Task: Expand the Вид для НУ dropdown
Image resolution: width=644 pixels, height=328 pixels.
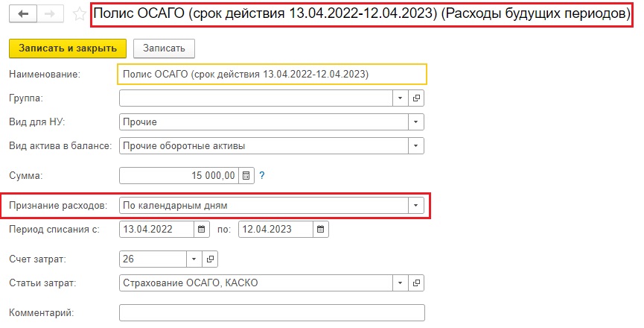Action: 415,122
